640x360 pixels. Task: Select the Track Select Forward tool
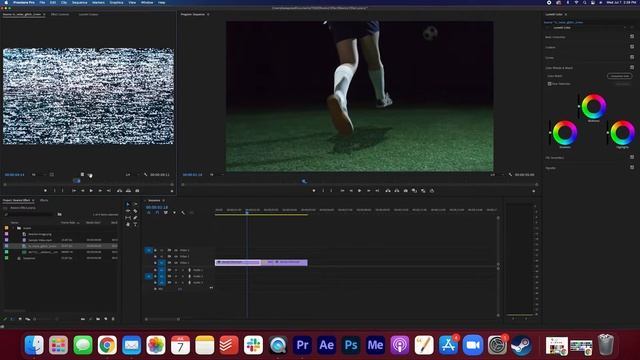135,204
